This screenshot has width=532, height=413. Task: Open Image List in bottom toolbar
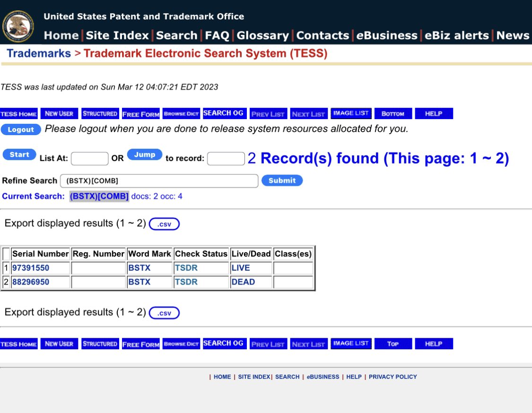(351, 344)
